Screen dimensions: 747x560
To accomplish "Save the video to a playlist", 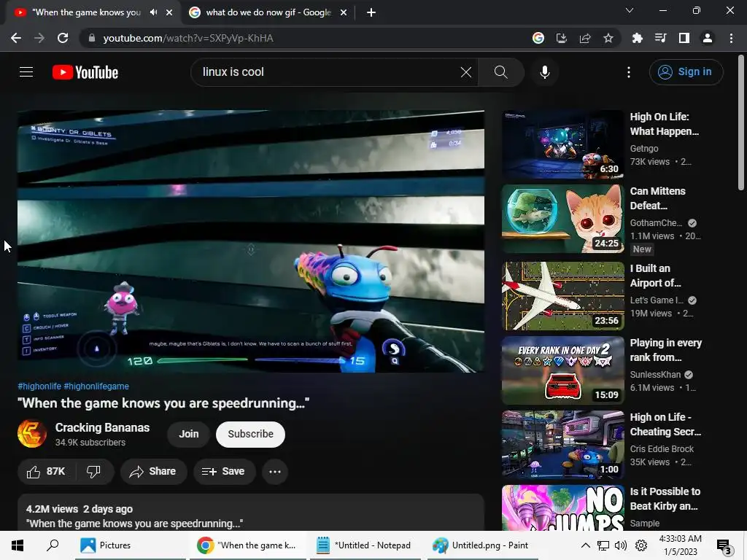I will tap(223, 472).
